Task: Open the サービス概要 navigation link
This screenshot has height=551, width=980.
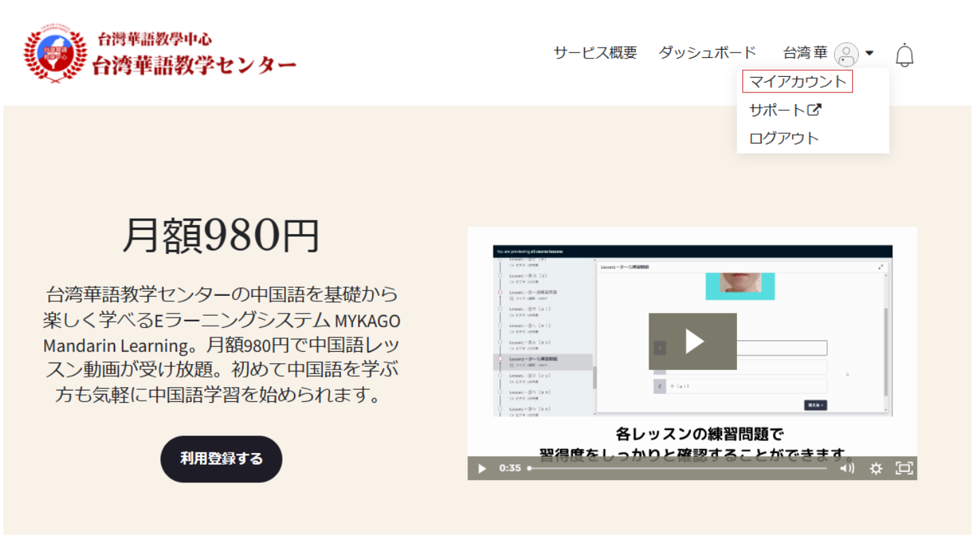Action: tap(595, 53)
